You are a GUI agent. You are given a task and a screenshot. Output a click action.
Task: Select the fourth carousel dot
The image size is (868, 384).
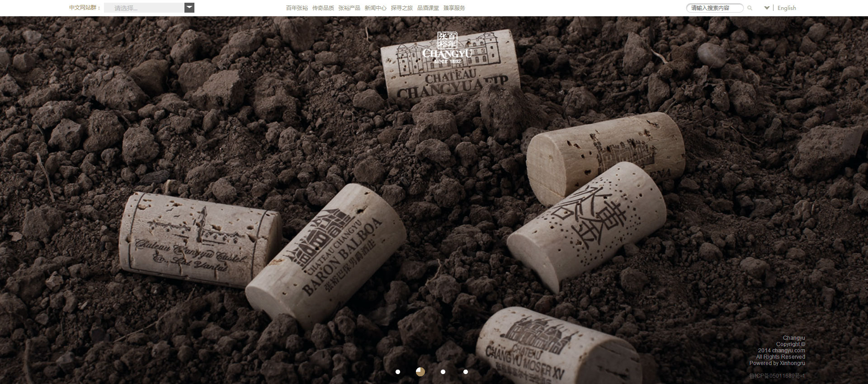466,372
